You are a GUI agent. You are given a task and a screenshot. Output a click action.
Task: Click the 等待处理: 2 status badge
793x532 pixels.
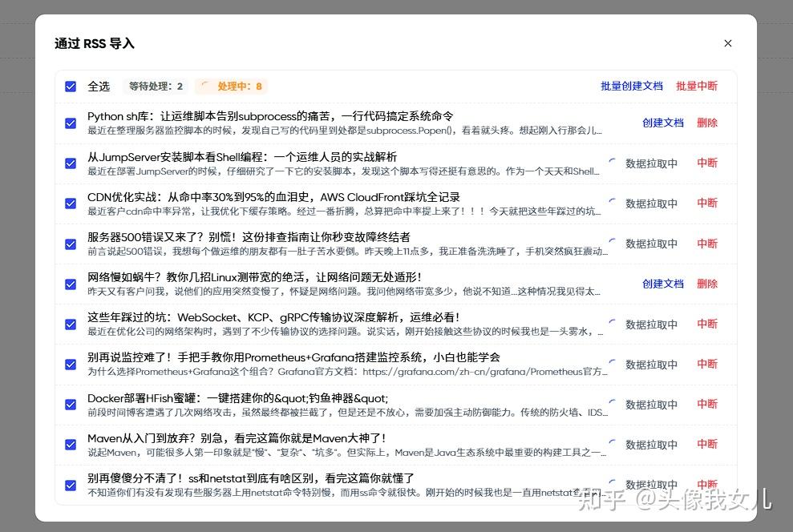pos(156,87)
